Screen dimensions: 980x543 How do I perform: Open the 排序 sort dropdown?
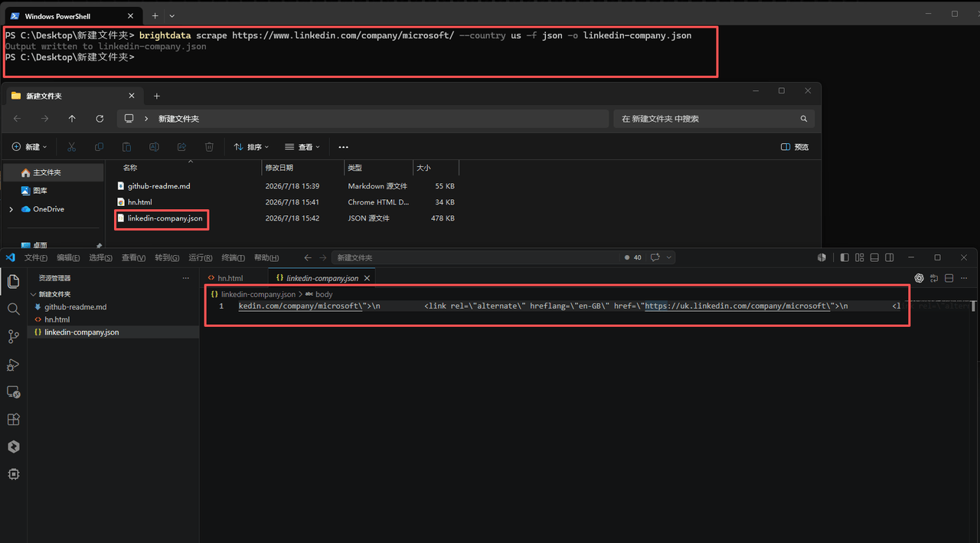(251, 146)
